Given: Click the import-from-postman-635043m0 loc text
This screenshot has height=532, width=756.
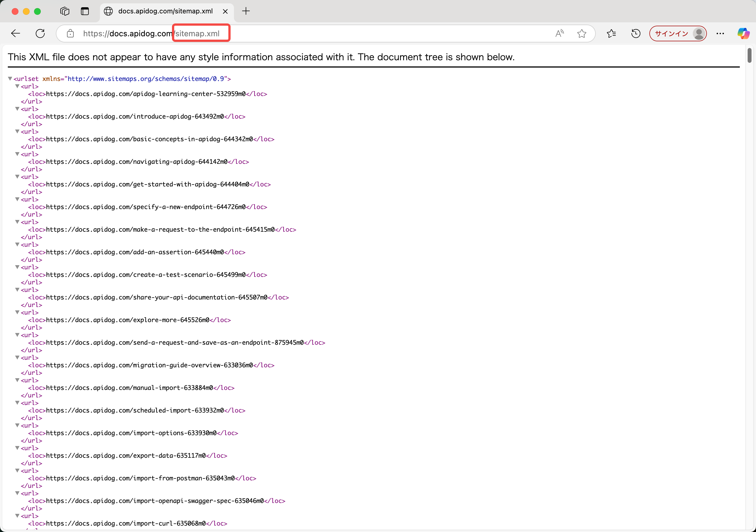Looking at the screenshot, I should click(141, 478).
